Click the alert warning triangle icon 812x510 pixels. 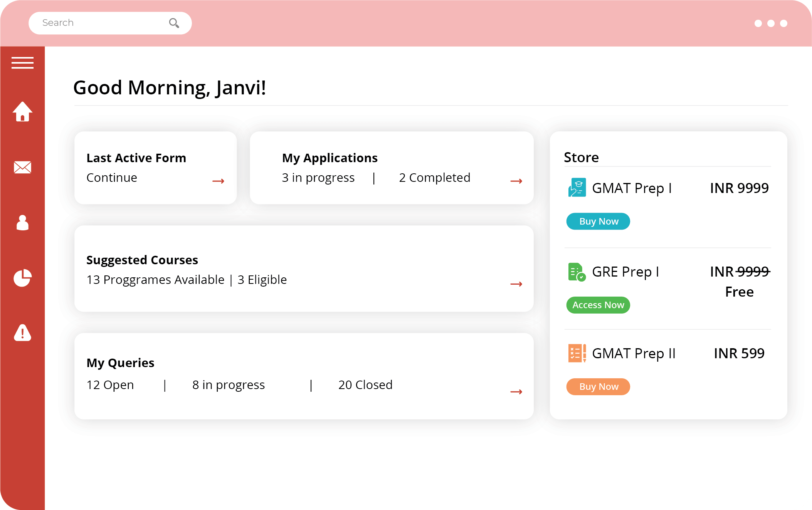coord(22,333)
